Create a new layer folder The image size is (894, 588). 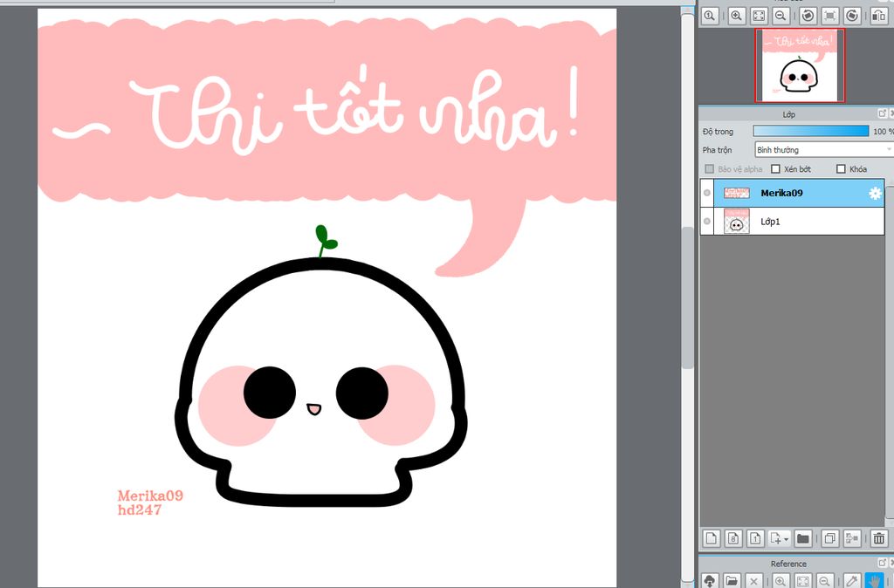[803, 538]
